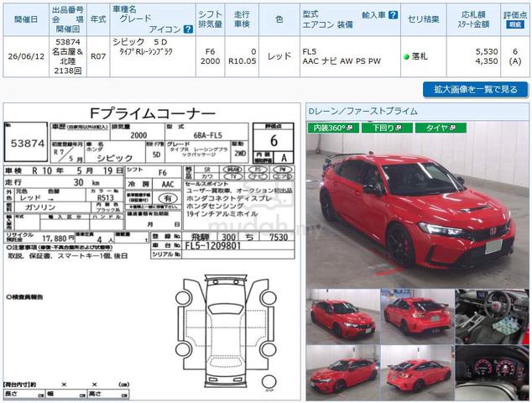
Task: Open instrument cluster gauge thumbnail
Action: 492,373
